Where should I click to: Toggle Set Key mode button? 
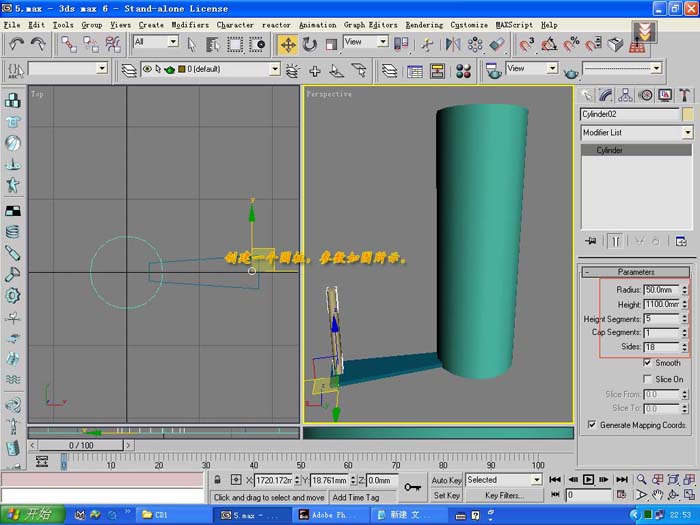(446, 496)
